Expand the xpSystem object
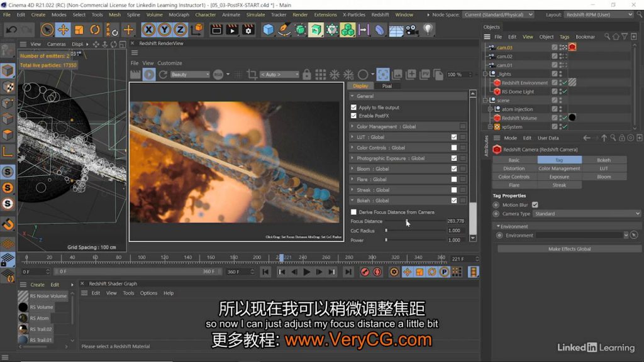644x362 pixels. pos(490,127)
